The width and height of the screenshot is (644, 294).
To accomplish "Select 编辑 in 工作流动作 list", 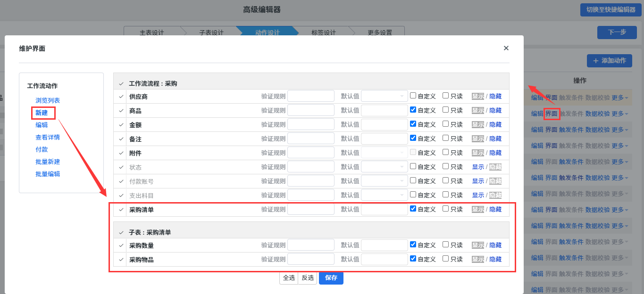I will pyautogui.click(x=42, y=125).
